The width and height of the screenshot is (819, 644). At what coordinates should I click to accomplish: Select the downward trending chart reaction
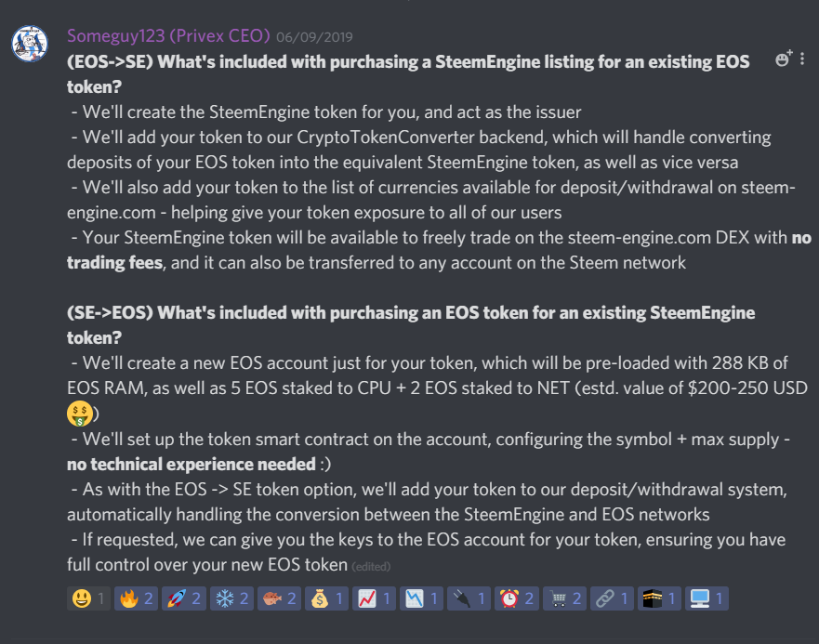[421, 598]
